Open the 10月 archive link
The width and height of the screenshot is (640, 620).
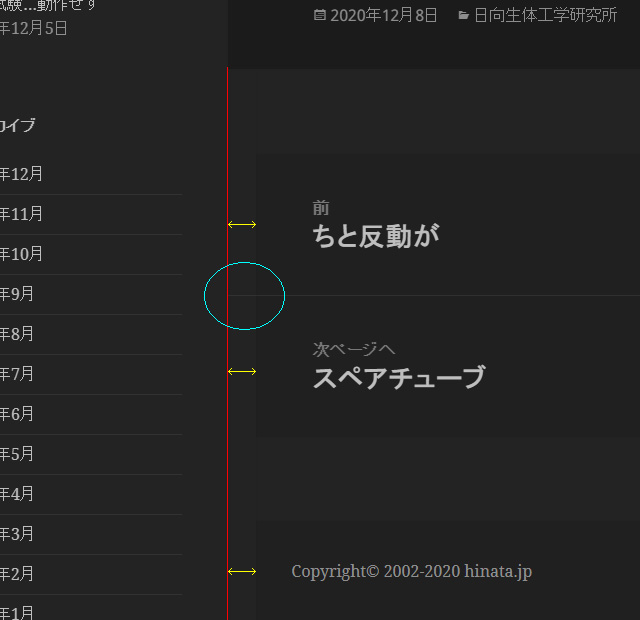[x=21, y=254]
